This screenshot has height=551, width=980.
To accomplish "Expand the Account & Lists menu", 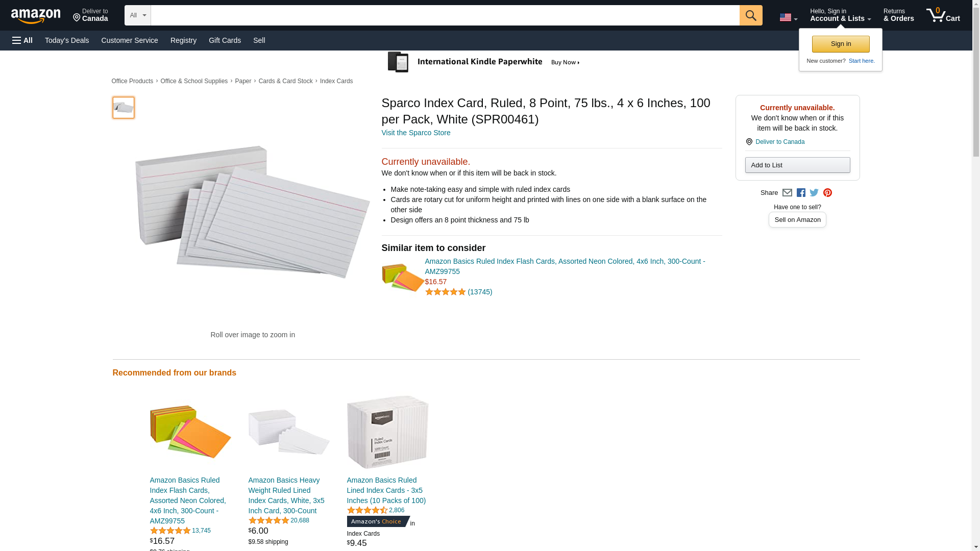I will [840, 15].
